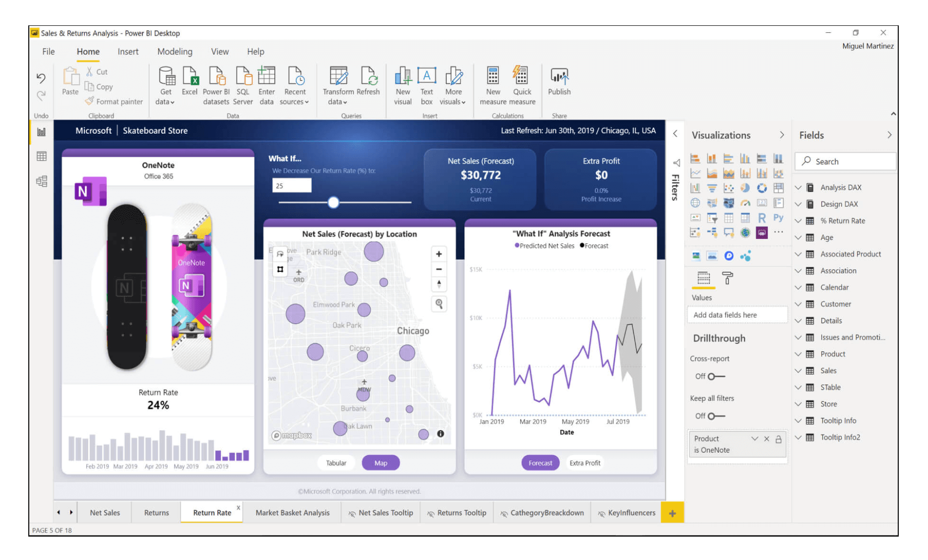Click Format painter

(x=114, y=101)
